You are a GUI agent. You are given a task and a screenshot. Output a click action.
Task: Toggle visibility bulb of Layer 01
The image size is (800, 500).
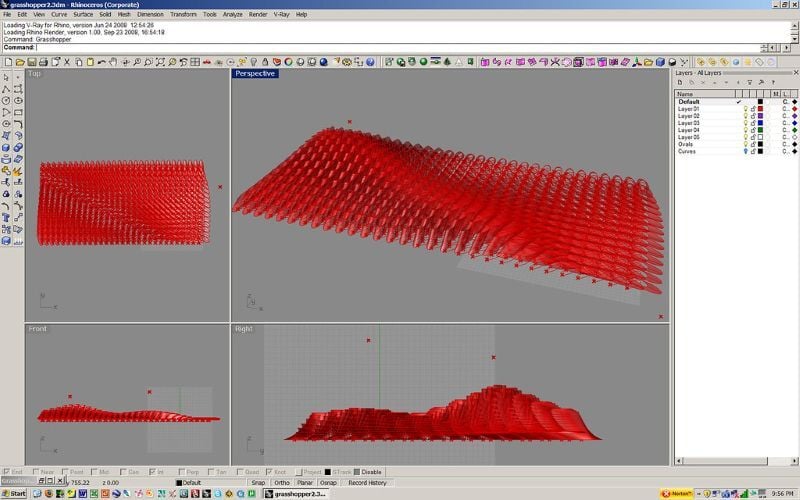pos(744,109)
